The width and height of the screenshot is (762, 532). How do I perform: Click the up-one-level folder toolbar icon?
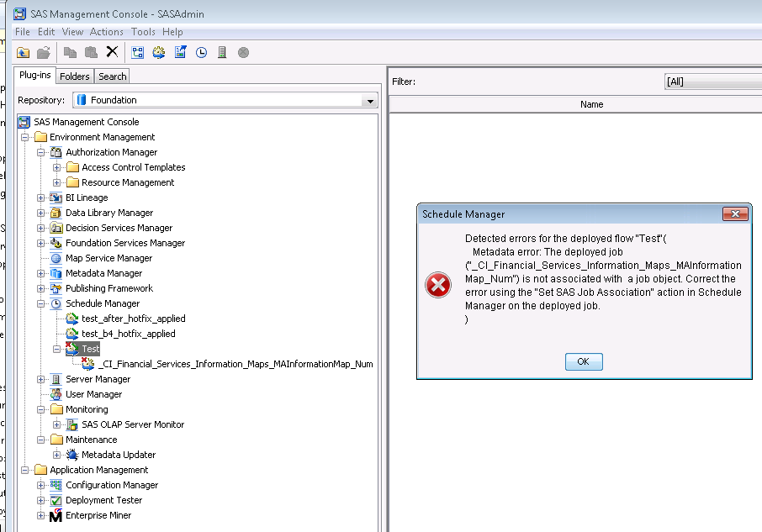[23, 52]
